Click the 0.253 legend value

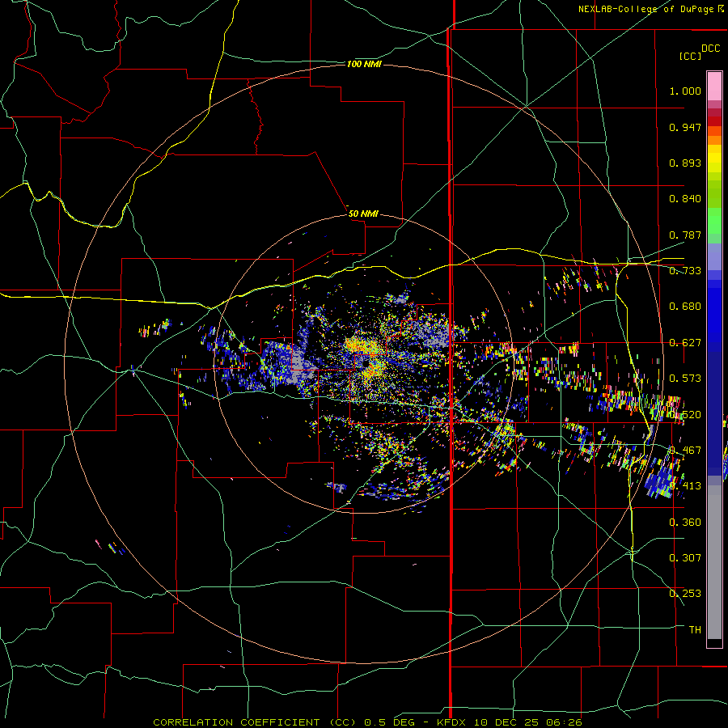coord(685,594)
